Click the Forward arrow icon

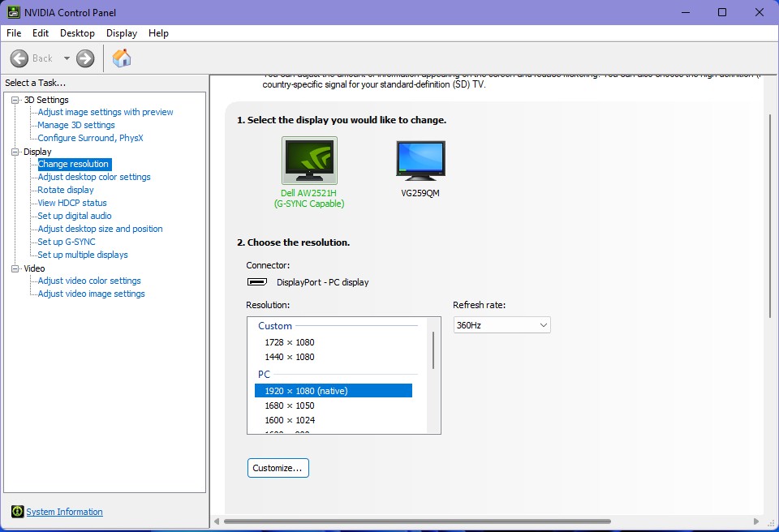click(x=85, y=58)
